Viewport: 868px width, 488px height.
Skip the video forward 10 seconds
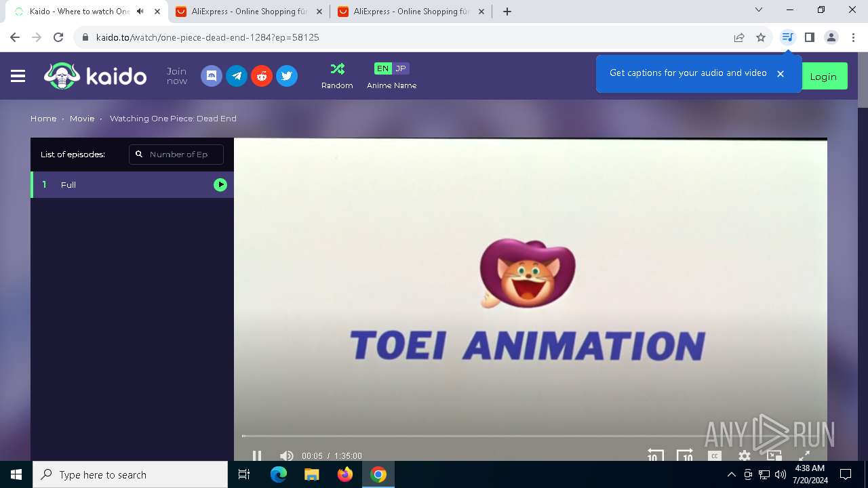point(685,455)
